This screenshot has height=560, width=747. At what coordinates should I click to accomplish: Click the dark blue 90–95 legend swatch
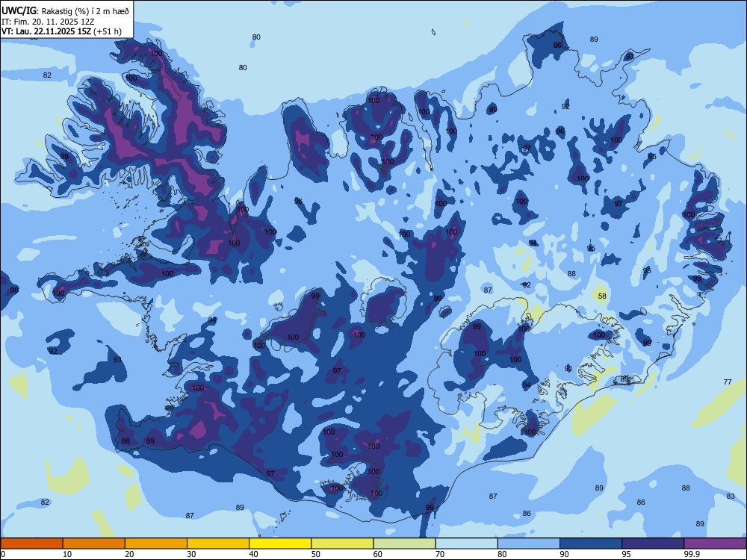click(x=591, y=544)
